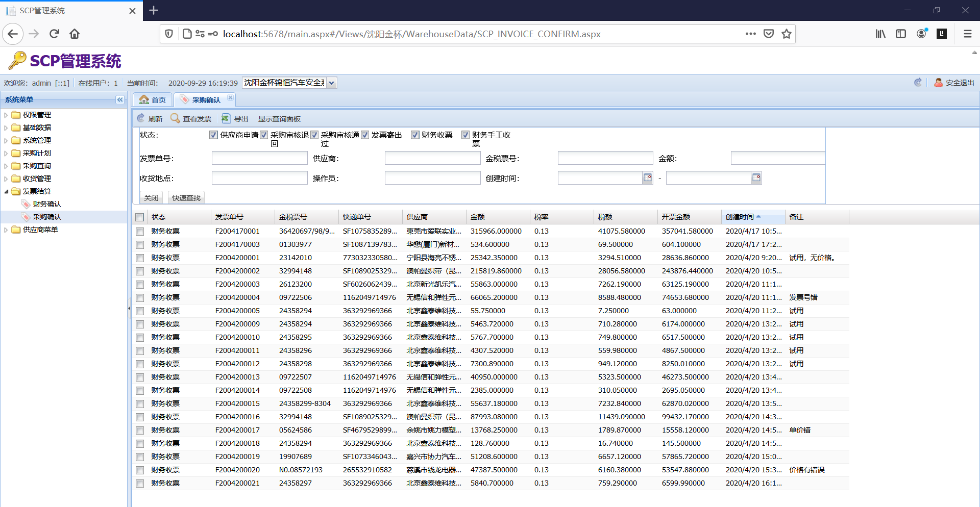Open the start date calendar picker

tap(648, 178)
